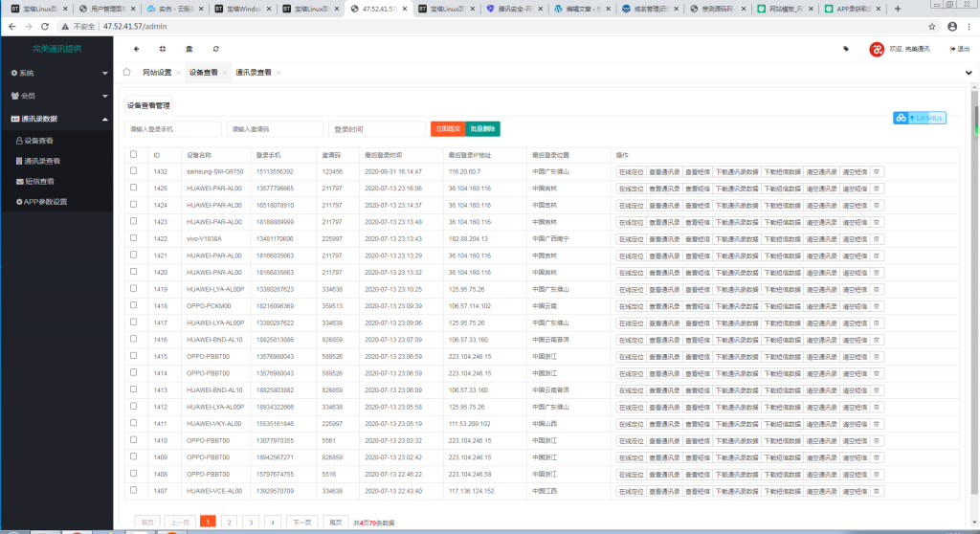Go to page 2 in pagination
The width and height of the screenshot is (980, 534).
tap(228, 522)
